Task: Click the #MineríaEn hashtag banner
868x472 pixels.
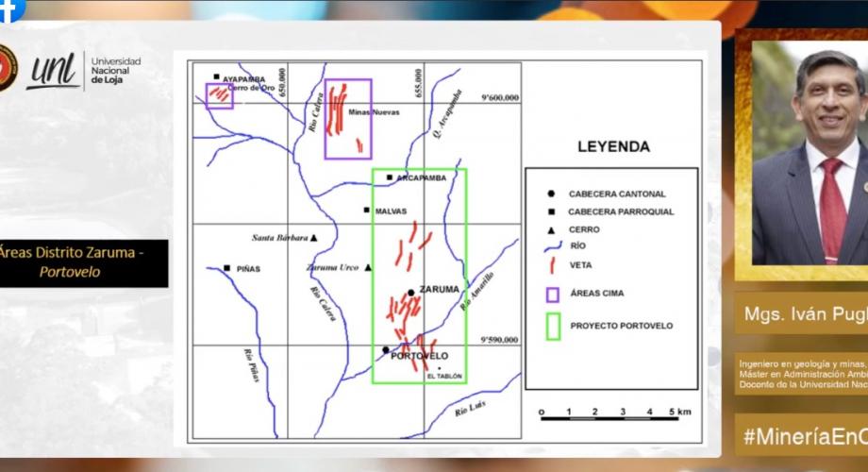Action: coord(802,436)
